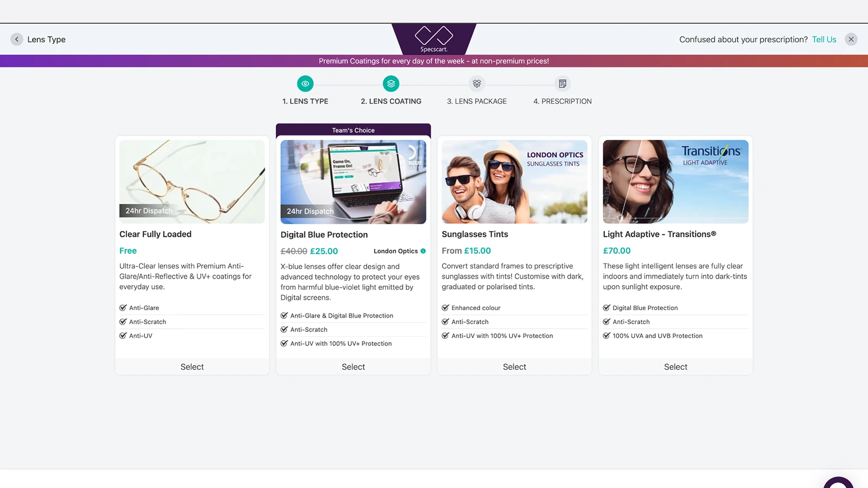Screen dimensions: 868x488
Task: Click the Lens Type eye step icon
Action: (x=305, y=84)
